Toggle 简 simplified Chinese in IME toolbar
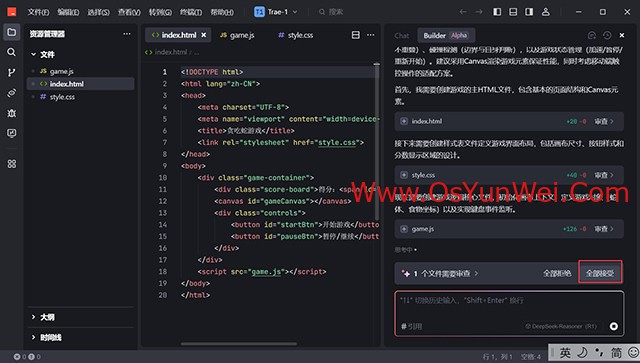Screen dimensions: 640x363 tap(616, 352)
